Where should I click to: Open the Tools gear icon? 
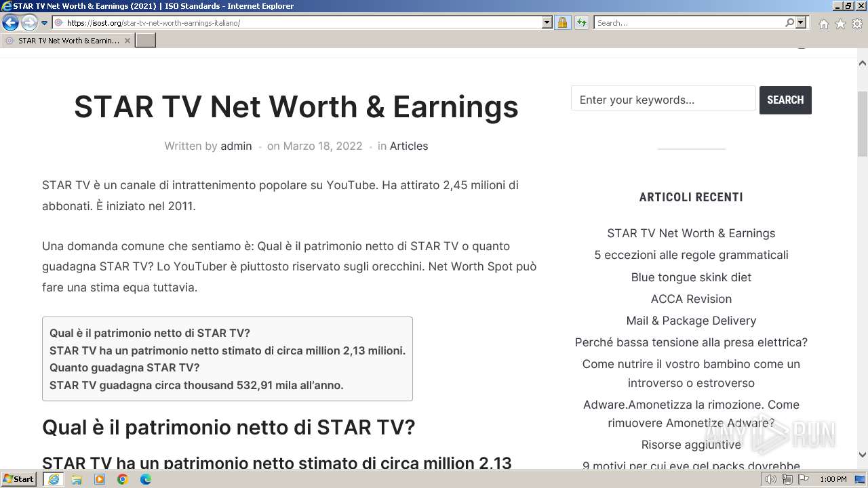point(857,24)
